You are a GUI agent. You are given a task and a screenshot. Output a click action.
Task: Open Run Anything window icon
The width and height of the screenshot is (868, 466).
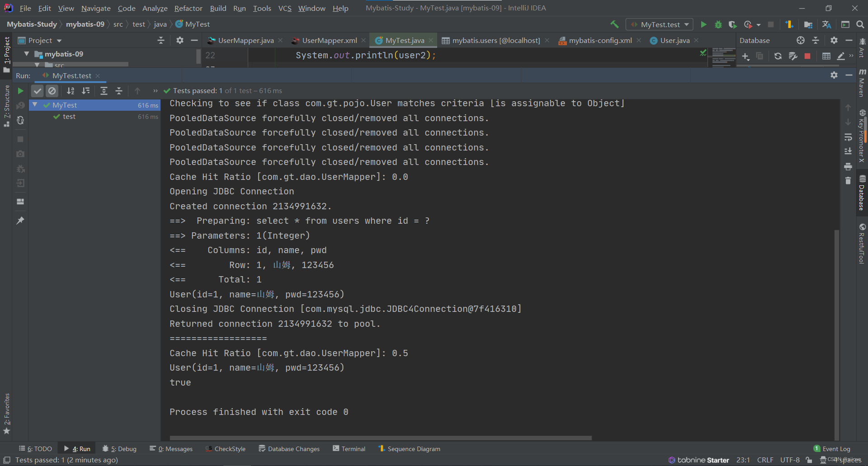[845, 24]
